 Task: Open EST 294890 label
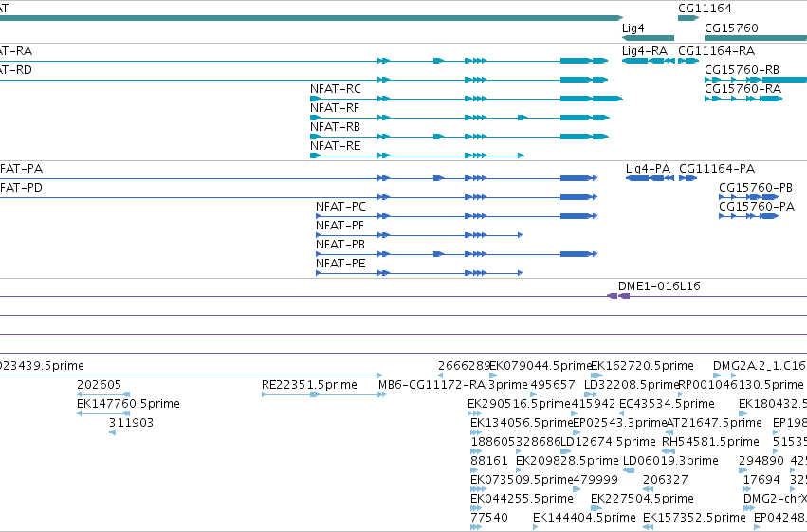click(761, 461)
